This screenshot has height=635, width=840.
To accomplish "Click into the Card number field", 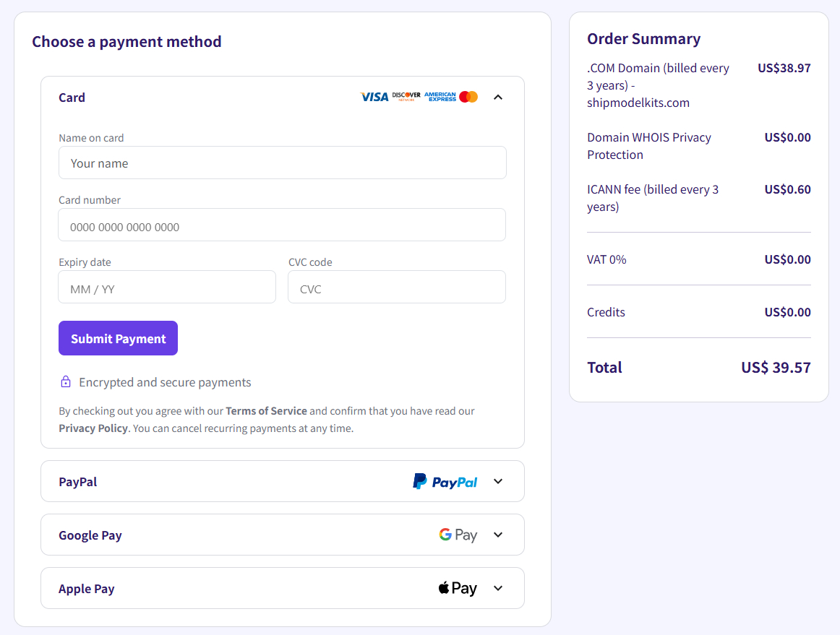I will (x=282, y=225).
